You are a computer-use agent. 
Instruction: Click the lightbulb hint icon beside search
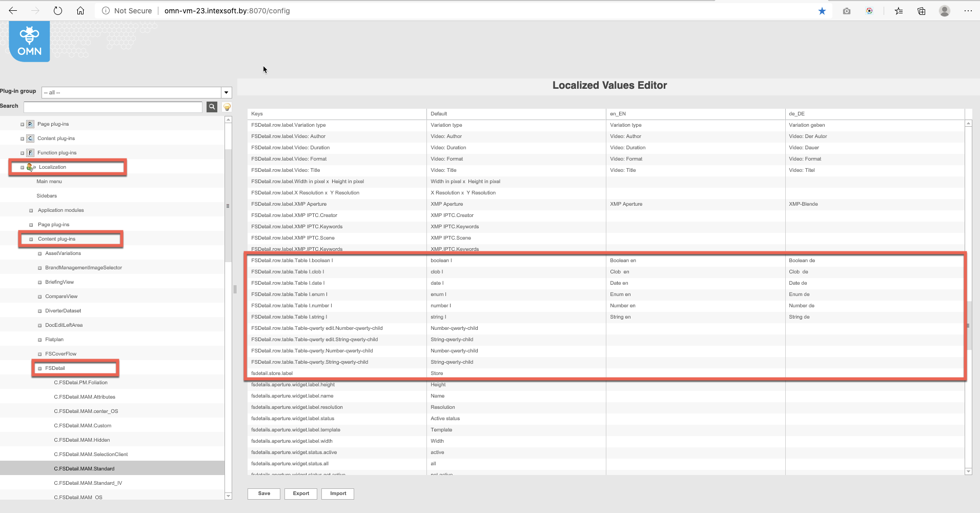(x=226, y=107)
